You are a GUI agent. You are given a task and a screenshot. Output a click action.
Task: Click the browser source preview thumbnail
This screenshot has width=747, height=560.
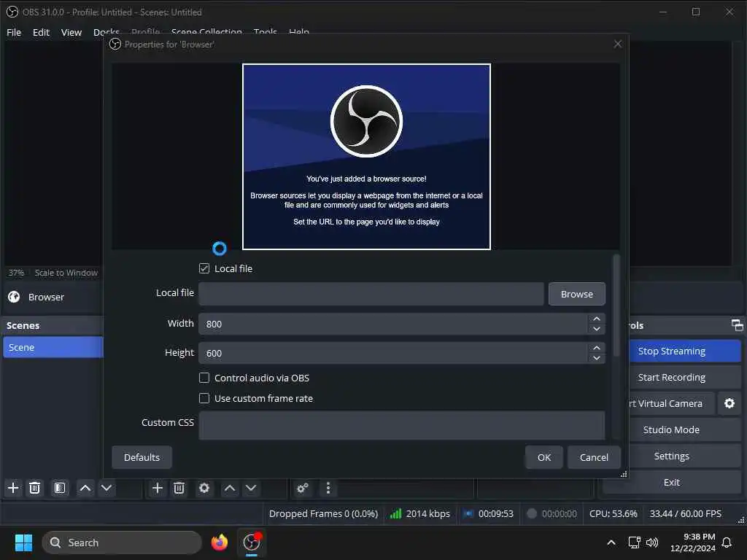pos(366,157)
